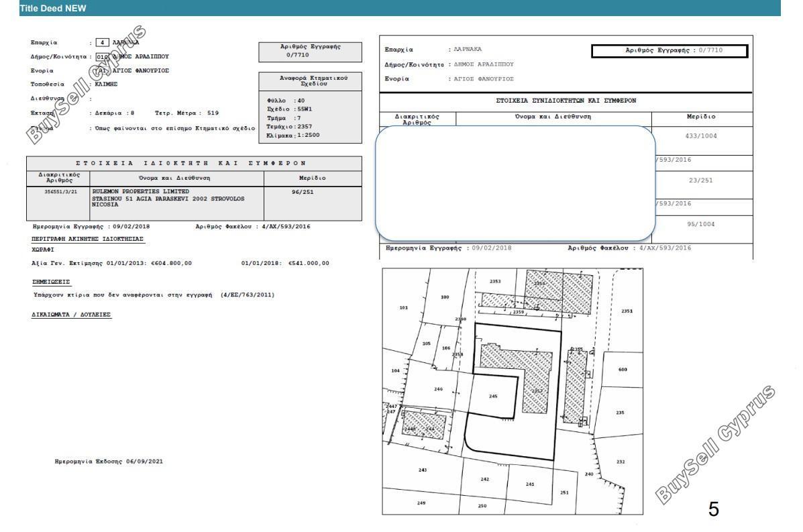Click plot '250' on the map
Viewport: 803px width, 532px height.
tap(482, 506)
